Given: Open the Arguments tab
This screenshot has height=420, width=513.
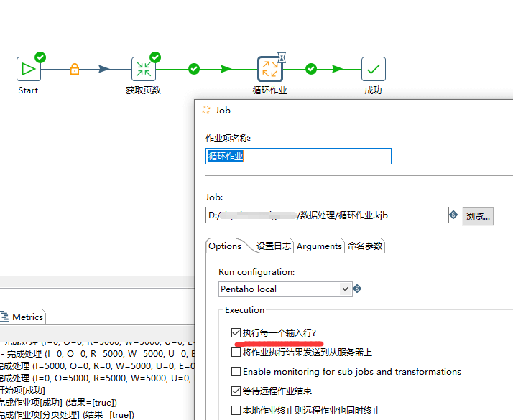Looking at the screenshot, I should pyautogui.click(x=319, y=246).
